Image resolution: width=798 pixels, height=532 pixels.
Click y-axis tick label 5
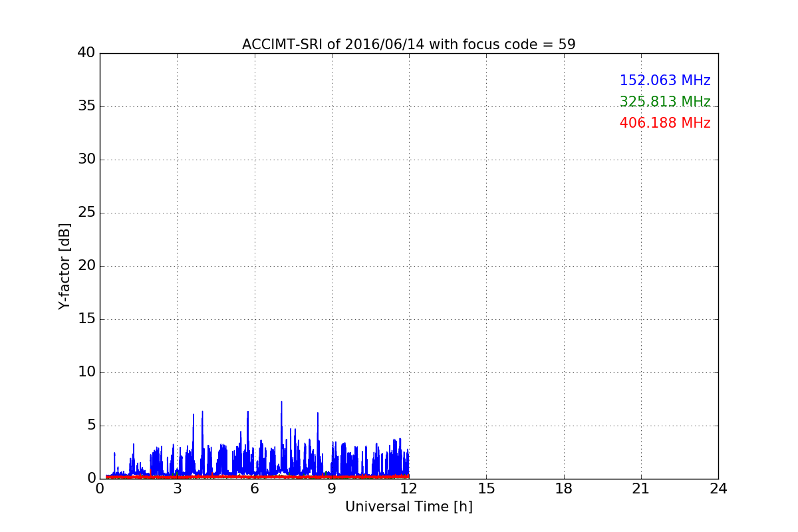pyautogui.click(x=91, y=426)
